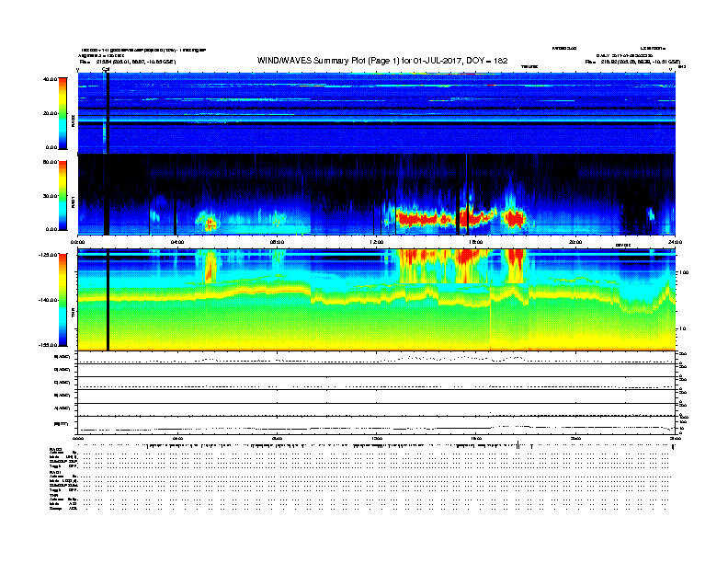
Task: Click the cyan blob near 23:00 in RAD1
Action: [x=651, y=214]
